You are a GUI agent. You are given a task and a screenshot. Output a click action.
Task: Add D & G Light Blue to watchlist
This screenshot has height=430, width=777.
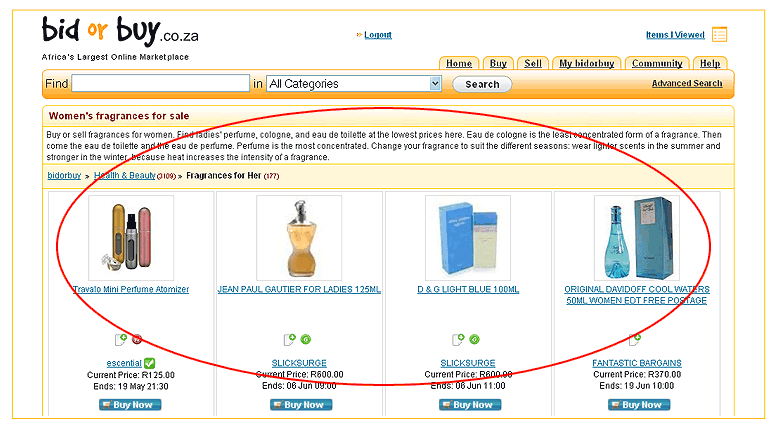pos(458,339)
